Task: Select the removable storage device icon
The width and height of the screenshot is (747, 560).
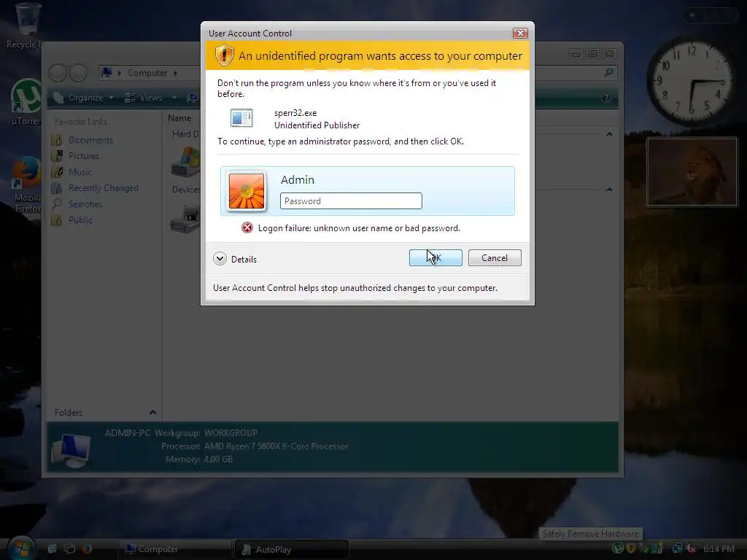Action: tap(186, 219)
